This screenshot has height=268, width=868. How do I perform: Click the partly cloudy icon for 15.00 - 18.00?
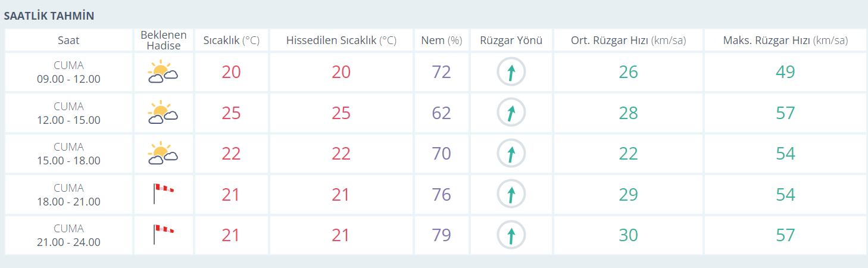tap(163, 154)
